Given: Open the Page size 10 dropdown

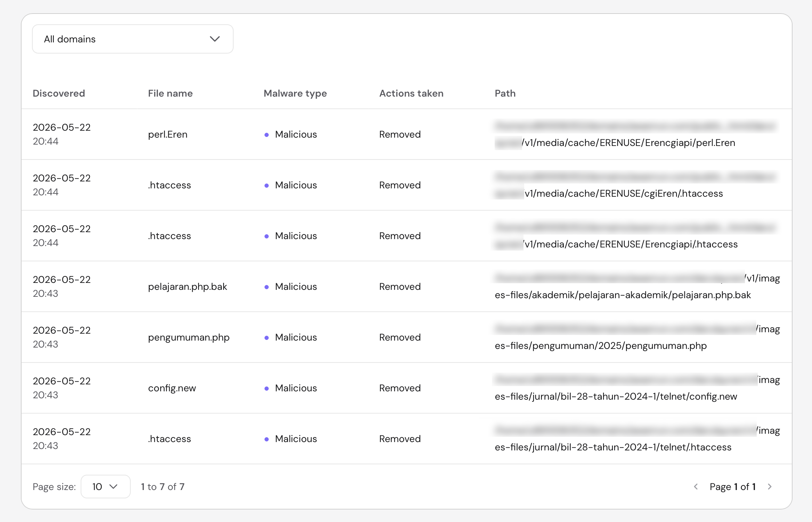Looking at the screenshot, I should 105,487.
